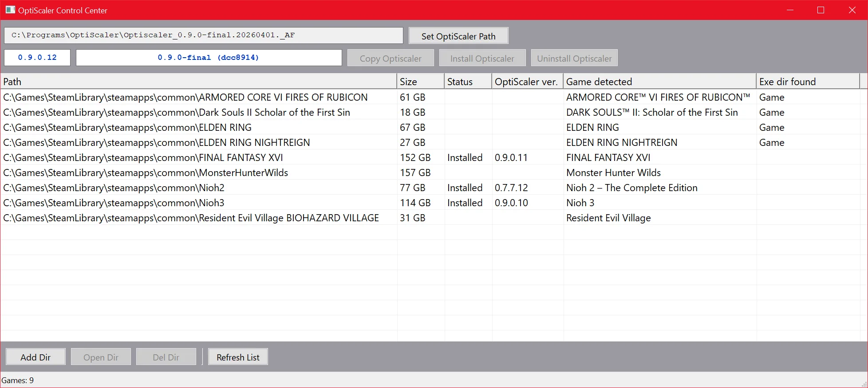Click detected game DARK SOULS™ II: Scholar
The width and height of the screenshot is (868, 388).
tap(652, 112)
